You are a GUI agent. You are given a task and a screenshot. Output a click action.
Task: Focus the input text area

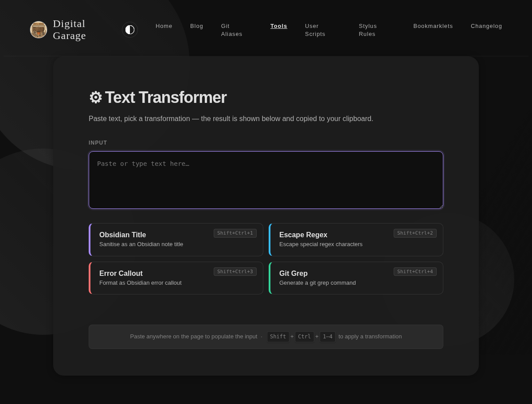point(266,180)
